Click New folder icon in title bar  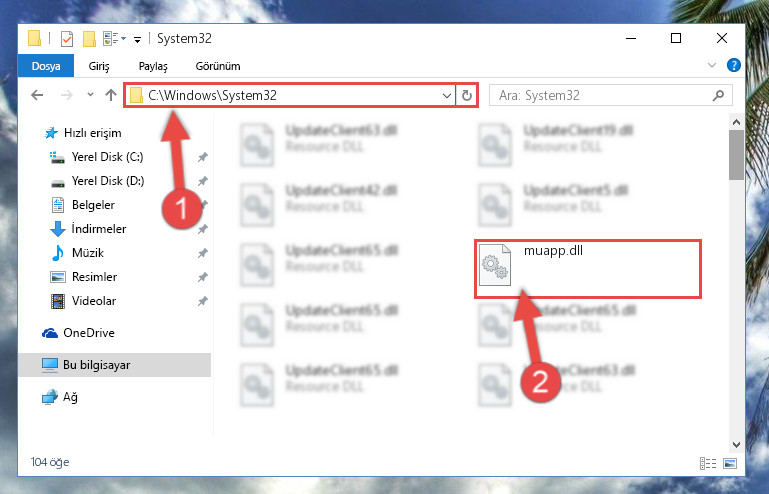(89, 39)
